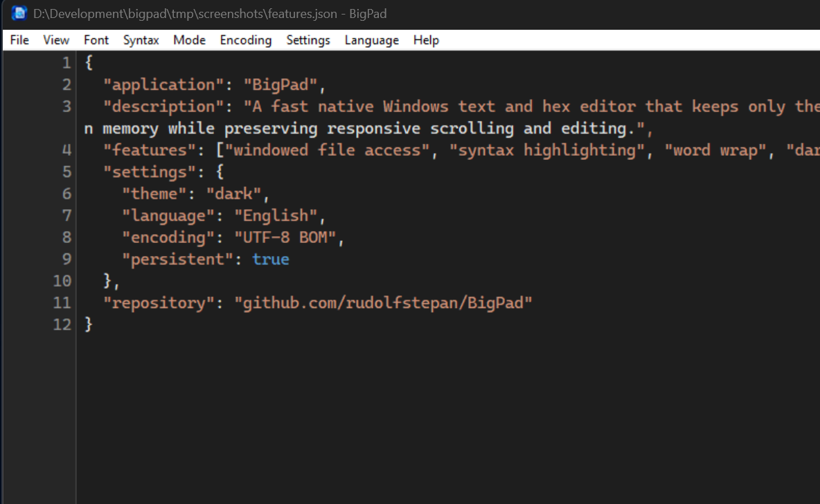Click line number 12 in the gutter
The image size is (820, 504).
pos(62,325)
